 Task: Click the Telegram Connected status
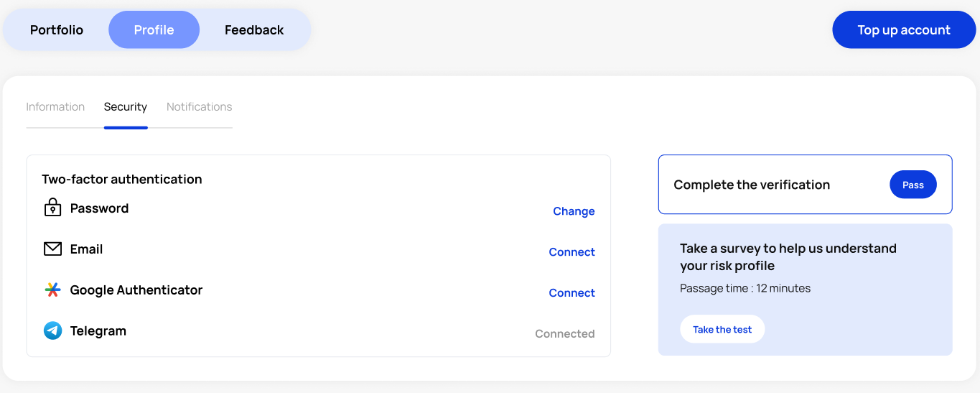pyautogui.click(x=564, y=334)
